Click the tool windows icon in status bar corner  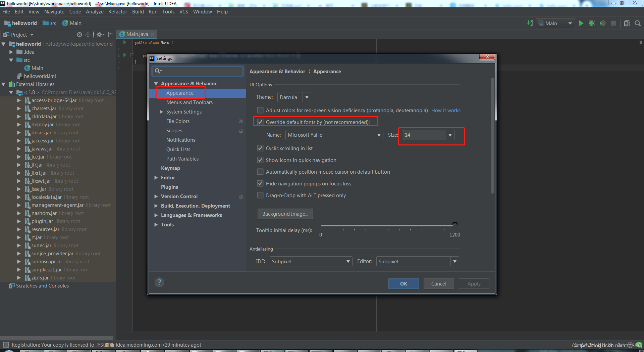pyautogui.click(x=6, y=345)
